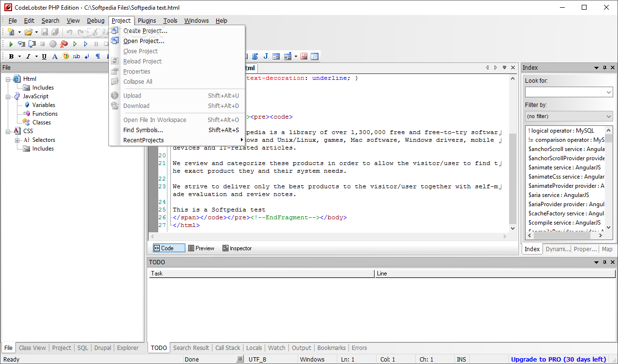Select Find Symbols... menu entry
This screenshot has width=618, height=364.
click(x=143, y=130)
